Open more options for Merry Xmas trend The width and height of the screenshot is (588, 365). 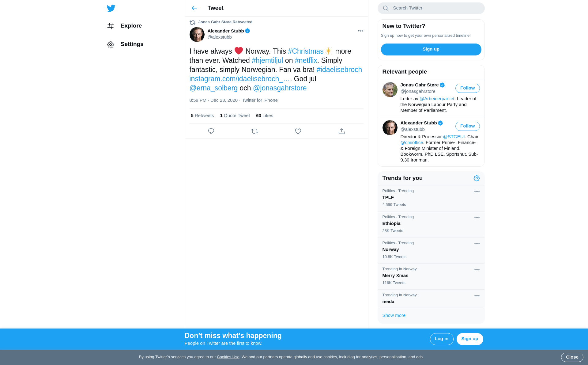[x=477, y=270]
